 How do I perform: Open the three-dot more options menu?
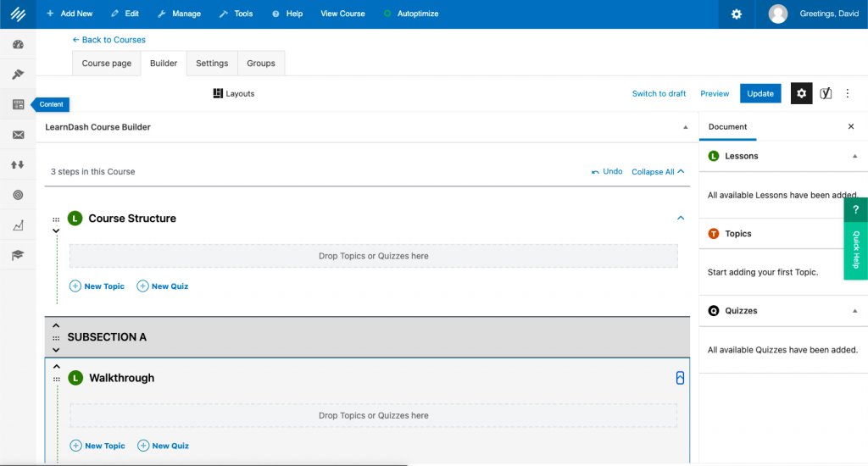pos(847,93)
